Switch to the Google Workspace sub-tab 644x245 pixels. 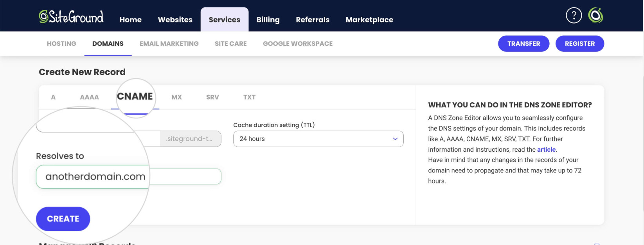click(298, 44)
